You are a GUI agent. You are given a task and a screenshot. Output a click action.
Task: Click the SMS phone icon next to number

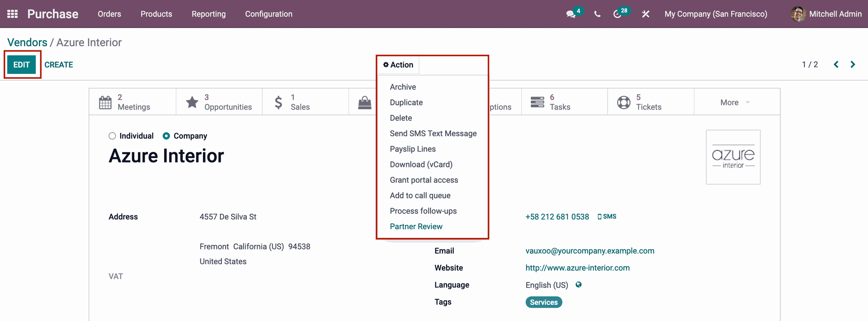pos(599,217)
